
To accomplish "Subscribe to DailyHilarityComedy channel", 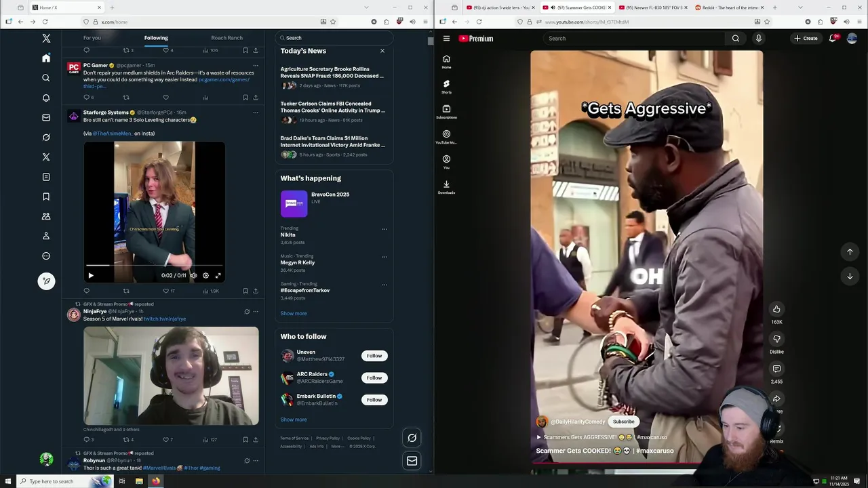I will (x=623, y=422).
